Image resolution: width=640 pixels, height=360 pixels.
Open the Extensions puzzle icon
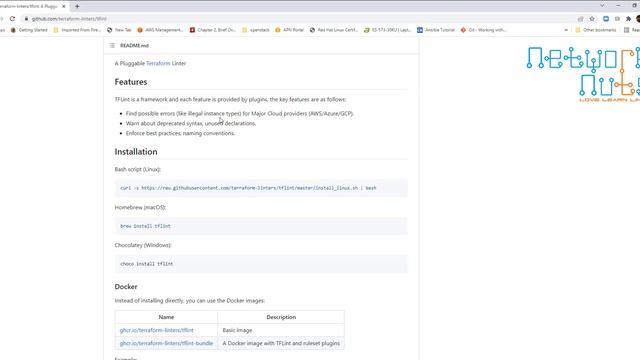coord(628,19)
